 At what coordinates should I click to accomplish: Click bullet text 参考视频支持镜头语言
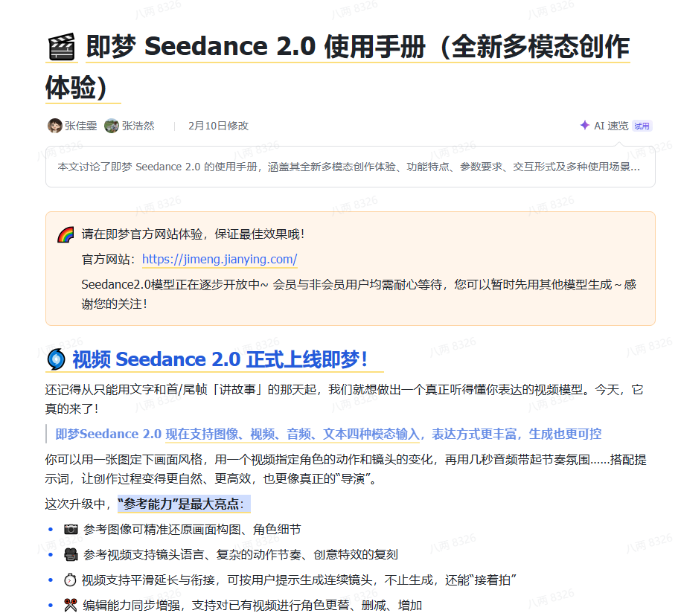click(240, 554)
